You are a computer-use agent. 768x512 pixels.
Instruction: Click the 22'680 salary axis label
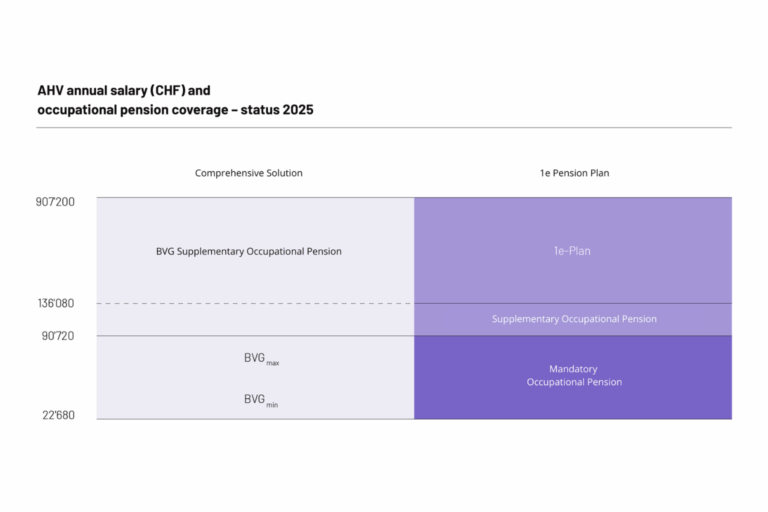pyautogui.click(x=57, y=416)
